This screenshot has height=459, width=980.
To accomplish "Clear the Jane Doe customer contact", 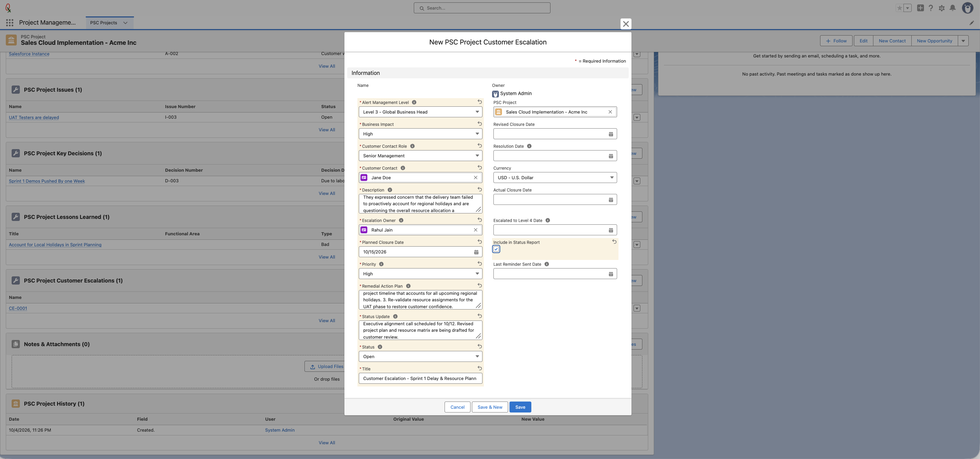I will (x=476, y=178).
